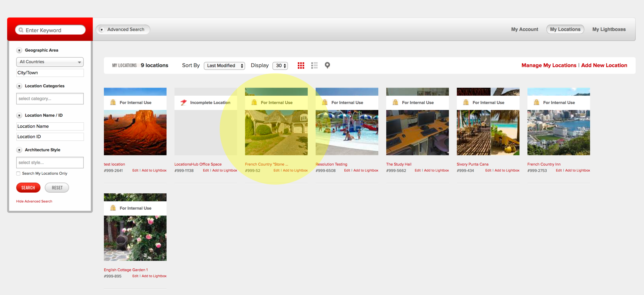Click search magnifier icon in keyword box
The width and height of the screenshot is (644, 295).
(21, 30)
